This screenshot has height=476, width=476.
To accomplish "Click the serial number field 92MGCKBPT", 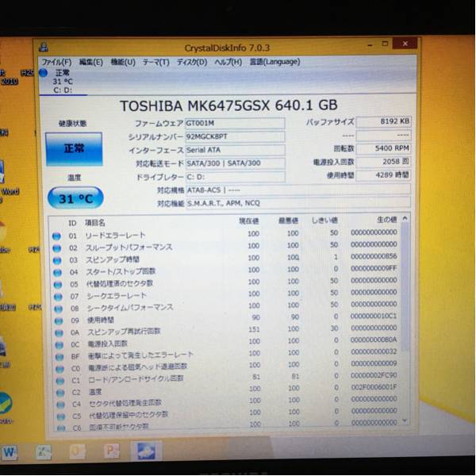I will (x=235, y=136).
